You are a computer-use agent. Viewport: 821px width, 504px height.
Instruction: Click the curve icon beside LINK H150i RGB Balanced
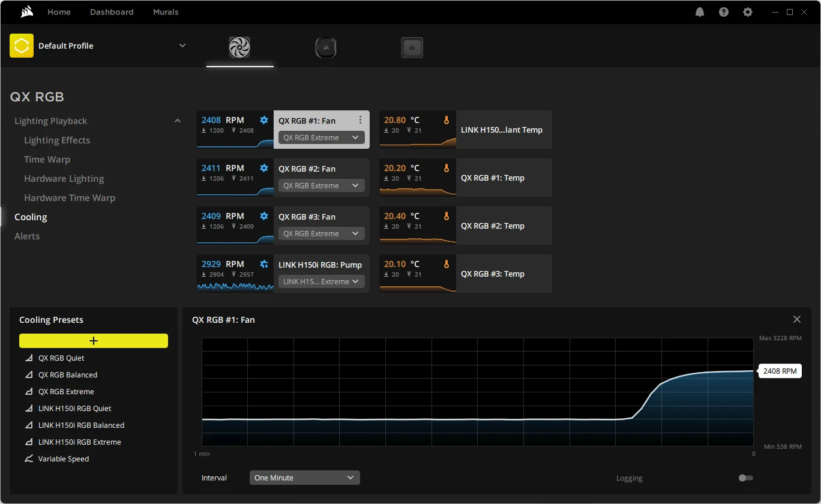29,425
